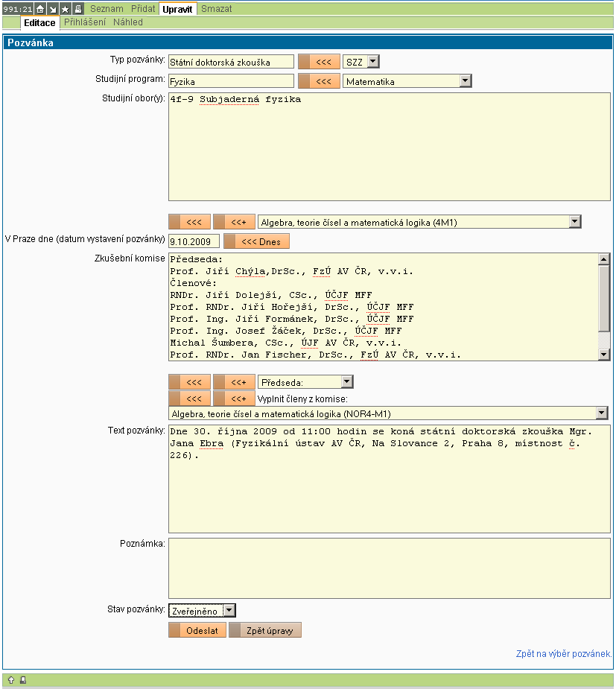Open the Smazat menu item
Viewport: 616px width, 689px height.
click(x=216, y=9)
